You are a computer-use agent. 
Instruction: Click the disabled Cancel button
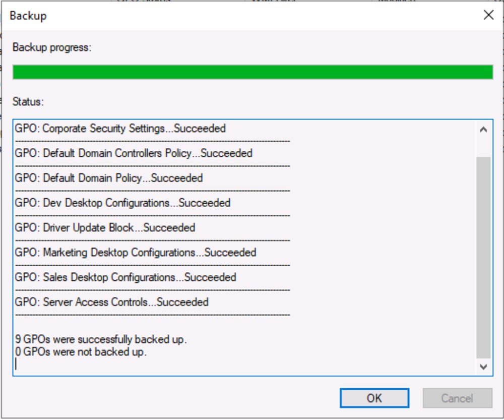pos(457,398)
